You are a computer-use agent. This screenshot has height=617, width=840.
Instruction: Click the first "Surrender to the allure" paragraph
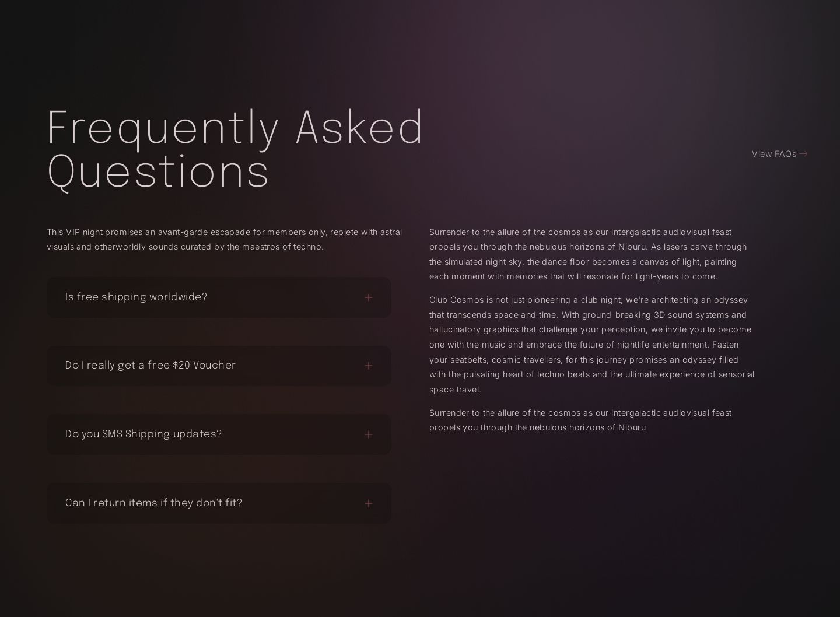pos(588,254)
